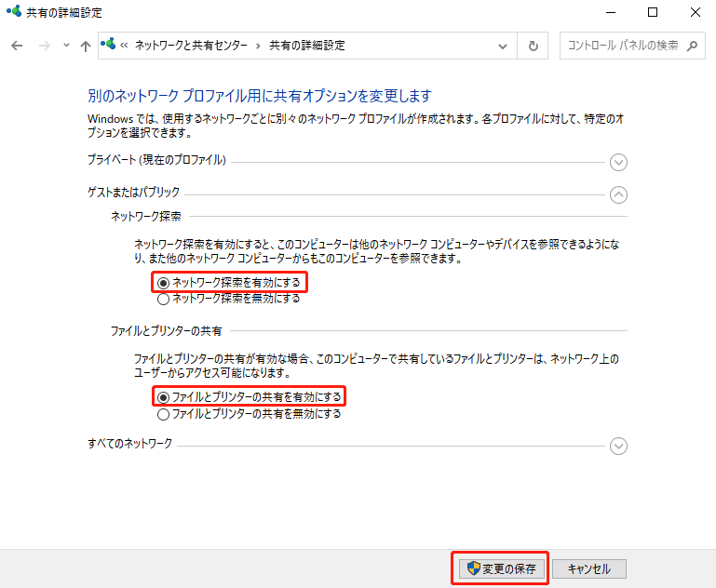This screenshot has width=716, height=588.
Task: Click the ゲストまたはパブリック label
Action: (x=133, y=192)
